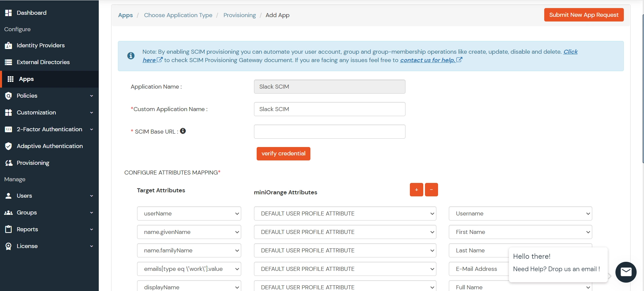Click external link icon after 'contact us for help'
644x291 pixels.
(x=459, y=60)
